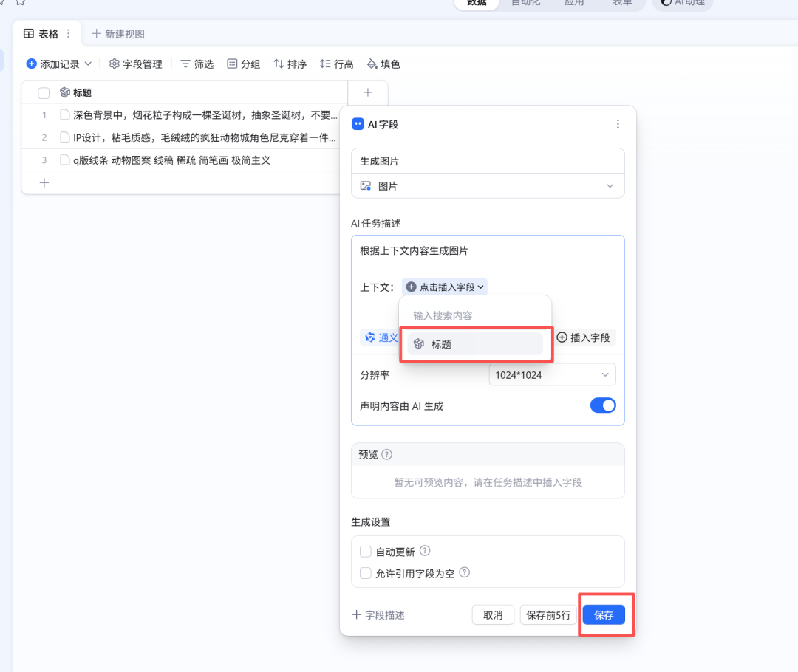
Task: Click the 填色 fill color icon
Action: coord(372,64)
